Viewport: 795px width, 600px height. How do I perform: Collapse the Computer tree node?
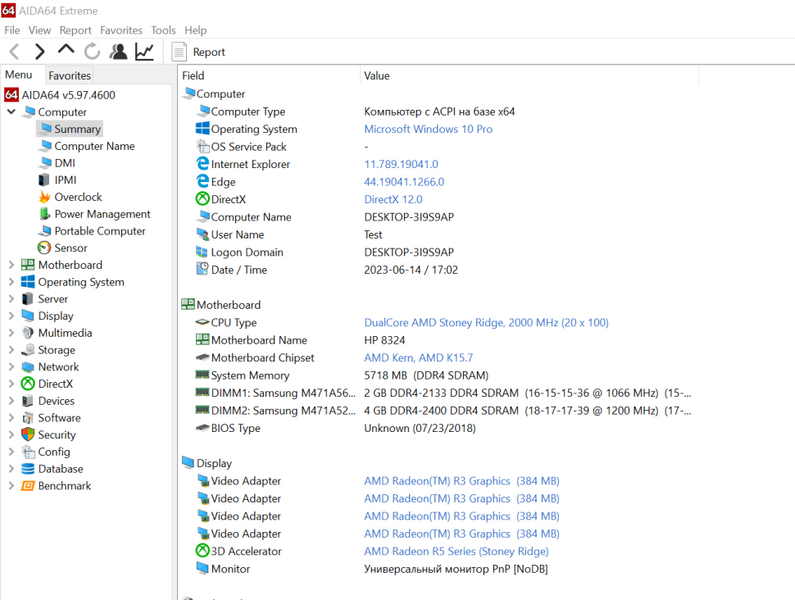click(11, 112)
